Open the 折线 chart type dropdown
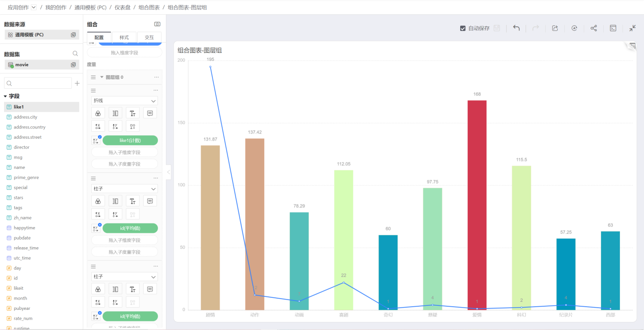644x330 pixels. point(124,101)
